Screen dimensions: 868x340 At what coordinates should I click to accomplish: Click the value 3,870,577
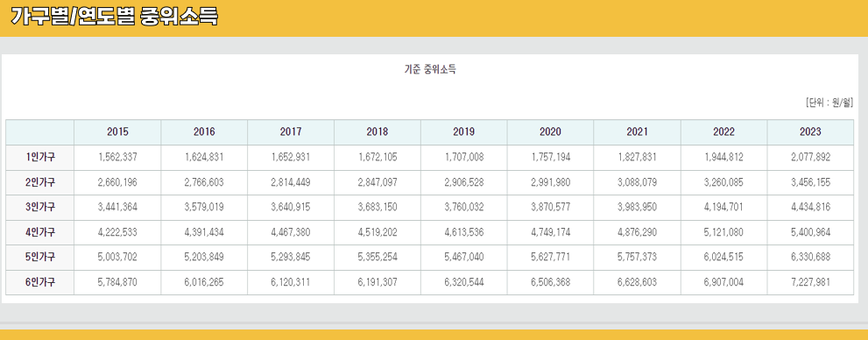(x=550, y=207)
